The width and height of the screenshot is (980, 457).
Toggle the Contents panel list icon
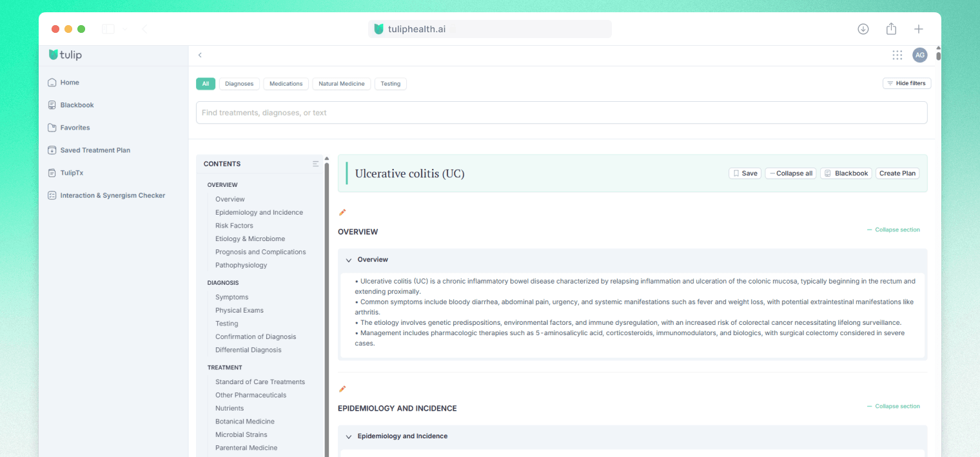315,164
